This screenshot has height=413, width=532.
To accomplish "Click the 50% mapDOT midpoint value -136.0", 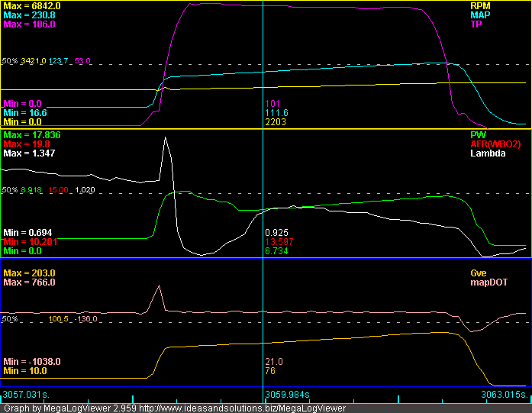I will click(x=85, y=318).
